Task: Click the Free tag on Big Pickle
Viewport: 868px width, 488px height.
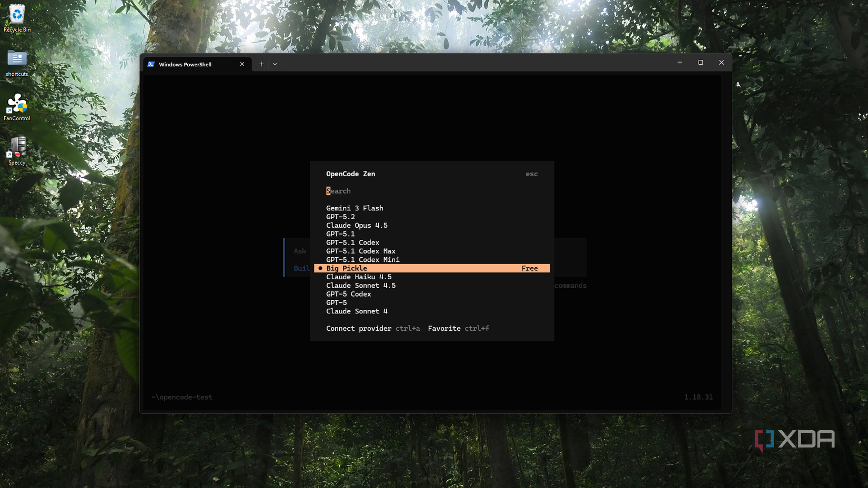Action: [x=530, y=268]
